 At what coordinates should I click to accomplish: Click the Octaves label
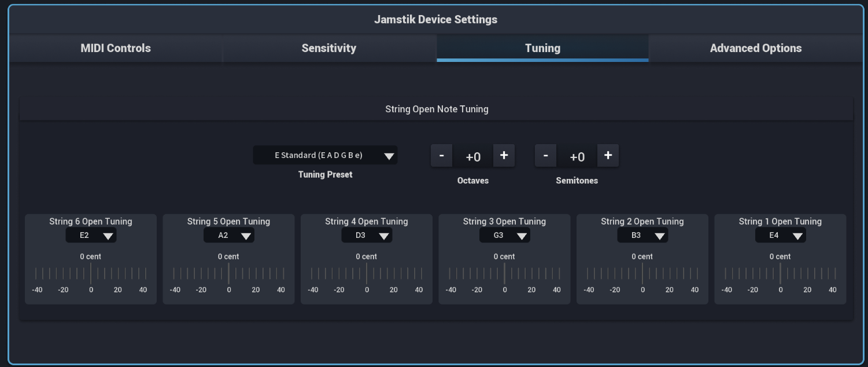(473, 181)
